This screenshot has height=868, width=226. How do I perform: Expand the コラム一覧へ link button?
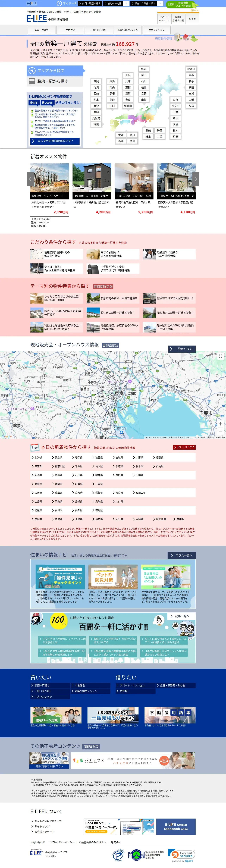[181, 555]
